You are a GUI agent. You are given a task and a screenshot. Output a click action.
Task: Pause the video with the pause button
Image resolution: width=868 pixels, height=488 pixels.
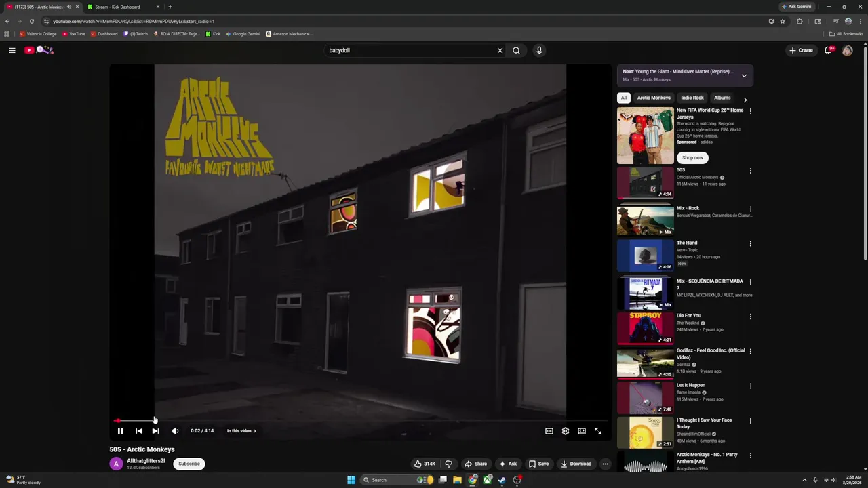coord(120,431)
